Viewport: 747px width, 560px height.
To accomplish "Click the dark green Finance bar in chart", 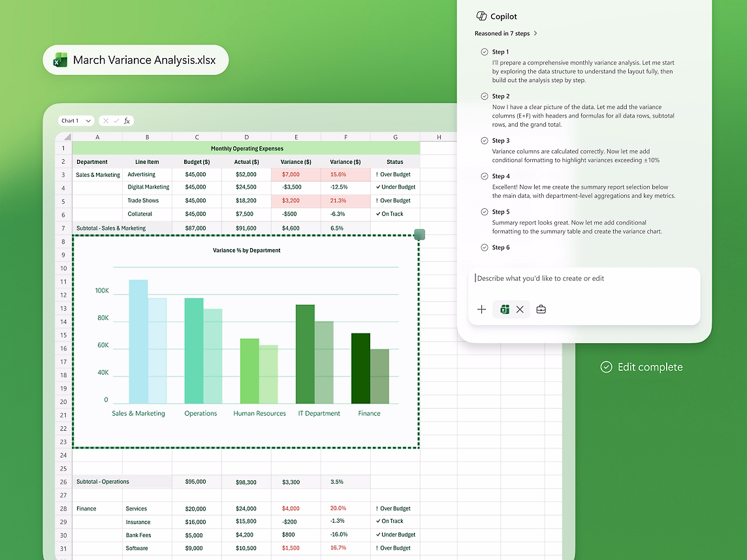I will tap(360, 368).
